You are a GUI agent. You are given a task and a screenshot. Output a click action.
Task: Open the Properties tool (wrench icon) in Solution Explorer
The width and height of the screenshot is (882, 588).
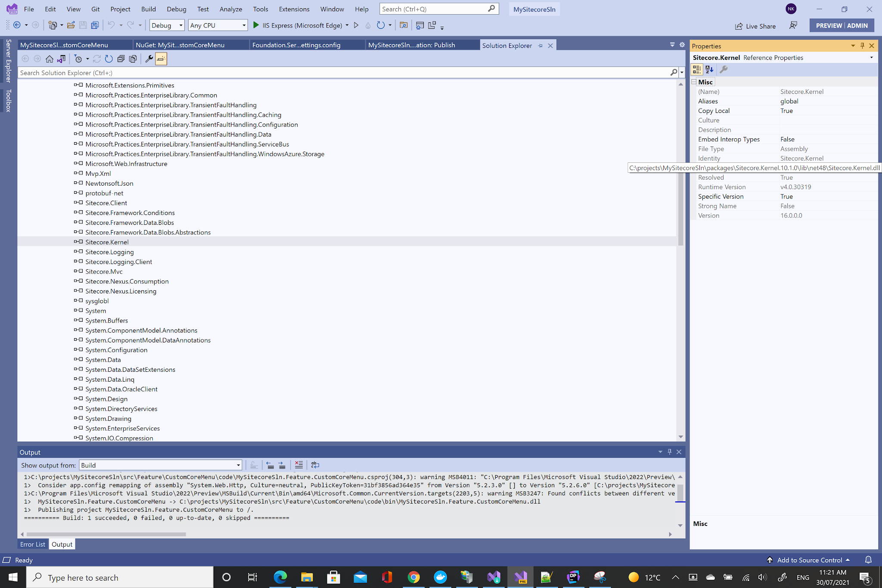(149, 59)
